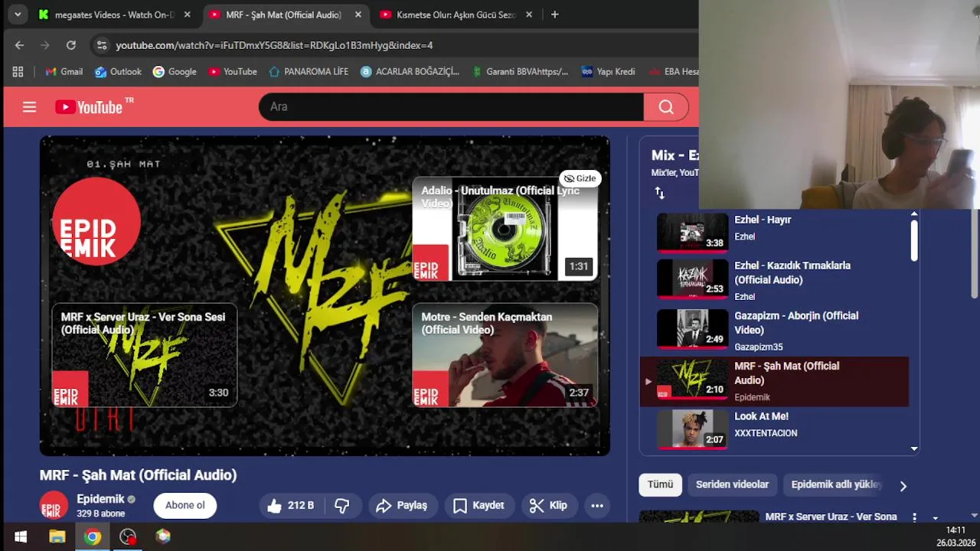Play Ezhel - Hayır from playlist
Screen dimensions: 980x551
pos(773,231)
